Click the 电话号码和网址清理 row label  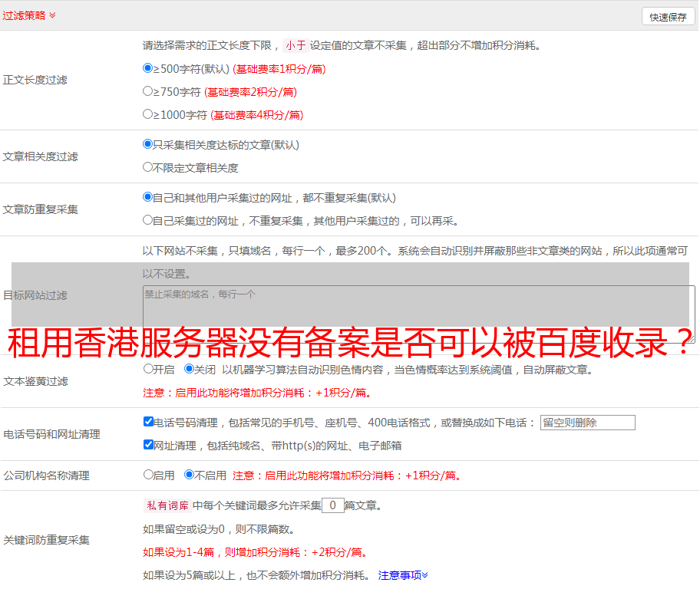click(51, 434)
